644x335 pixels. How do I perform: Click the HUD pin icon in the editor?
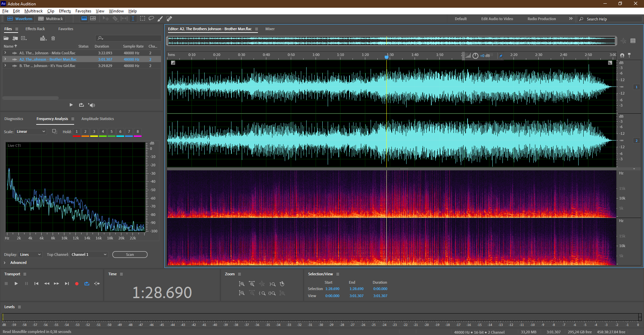tap(500, 56)
